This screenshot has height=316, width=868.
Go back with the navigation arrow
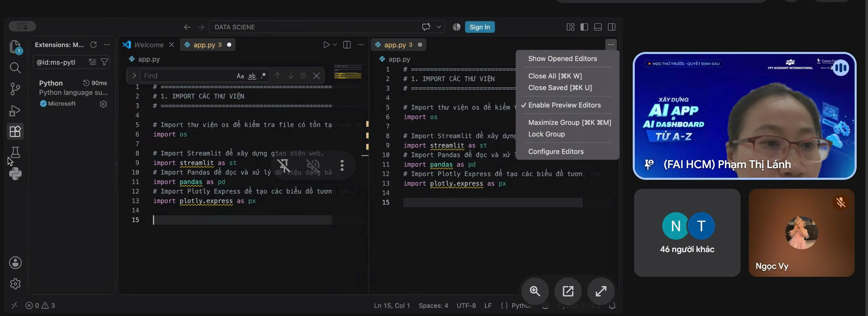click(187, 27)
